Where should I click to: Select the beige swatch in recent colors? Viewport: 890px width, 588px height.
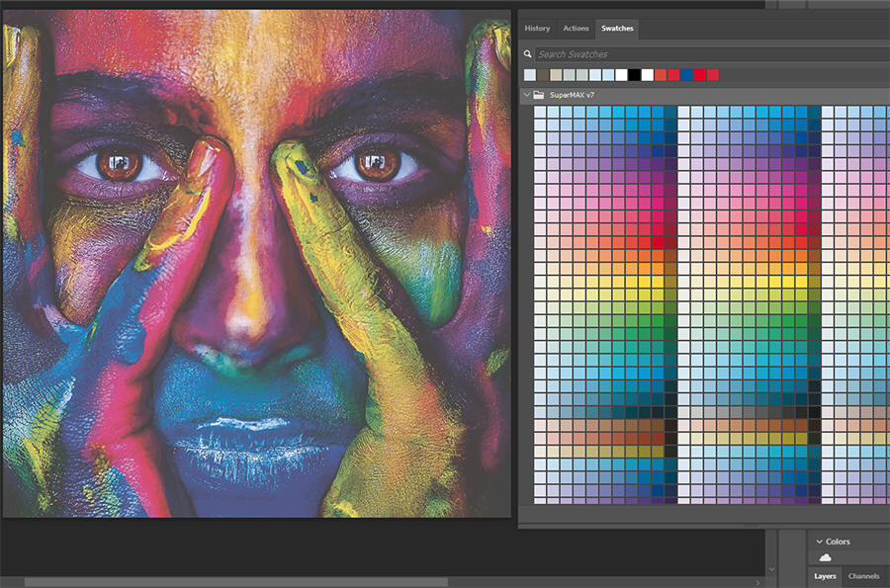pos(557,75)
